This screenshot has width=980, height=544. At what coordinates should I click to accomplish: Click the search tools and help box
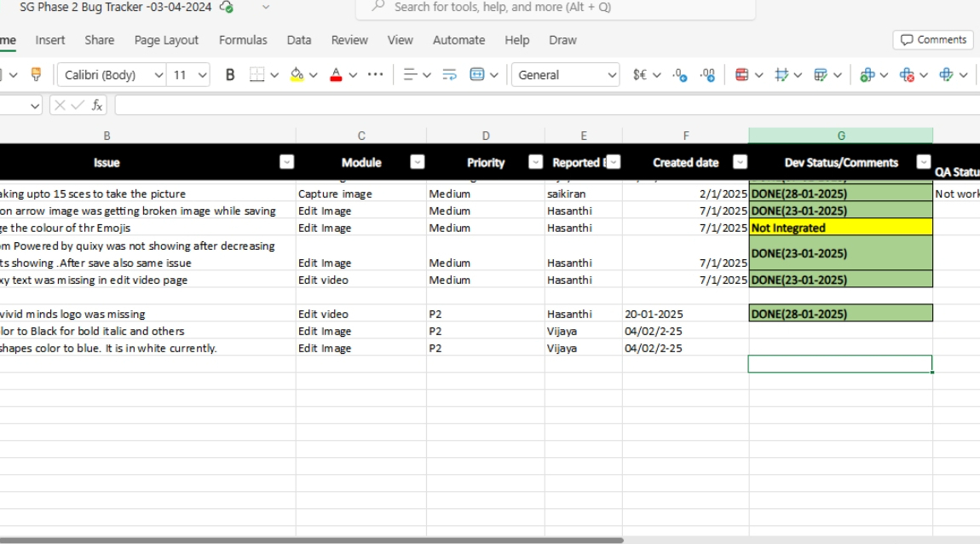point(556,8)
